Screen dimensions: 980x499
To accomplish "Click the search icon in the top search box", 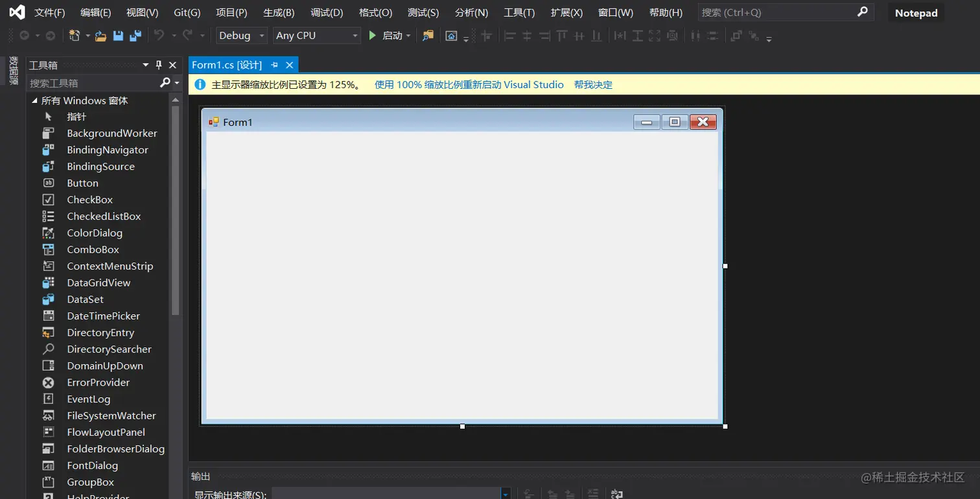I will click(x=862, y=12).
